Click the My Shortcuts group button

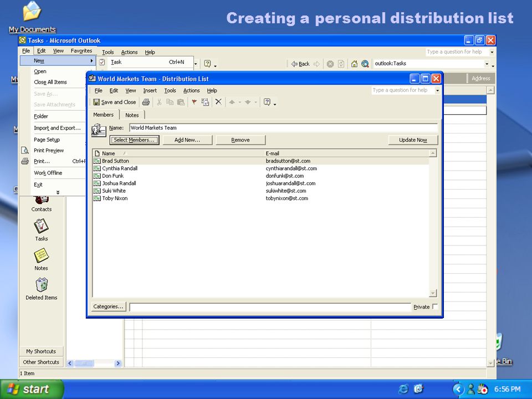click(x=41, y=351)
